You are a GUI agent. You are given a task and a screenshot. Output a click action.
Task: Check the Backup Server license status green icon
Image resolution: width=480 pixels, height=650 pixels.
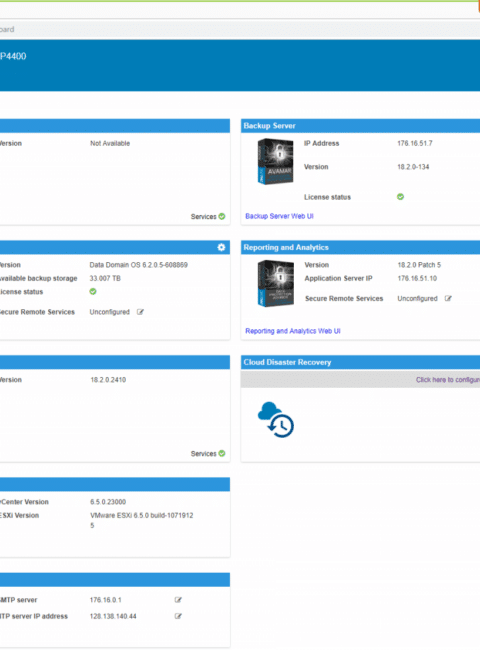coord(400,197)
